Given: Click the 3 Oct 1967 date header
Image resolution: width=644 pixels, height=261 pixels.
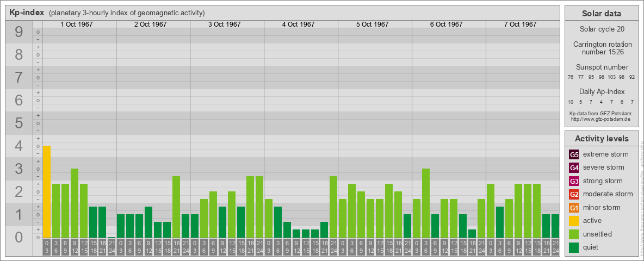Looking at the screenshot, I should coord(224,24).
